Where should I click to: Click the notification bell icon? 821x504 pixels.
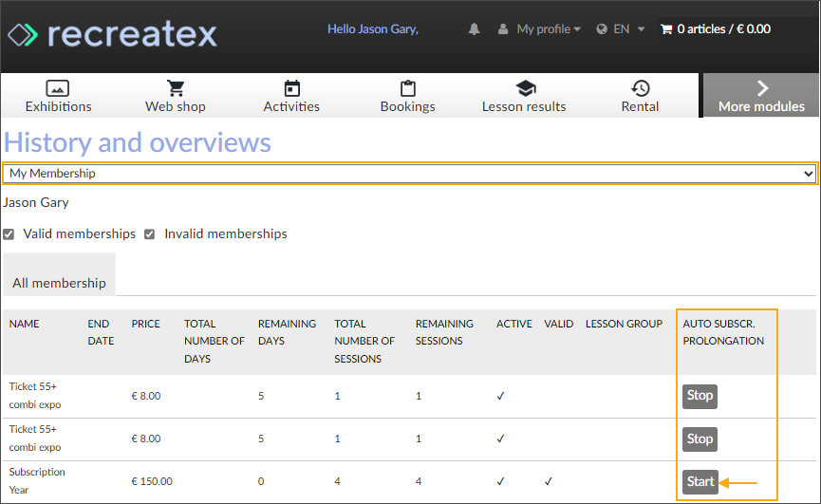click(474, 29)
